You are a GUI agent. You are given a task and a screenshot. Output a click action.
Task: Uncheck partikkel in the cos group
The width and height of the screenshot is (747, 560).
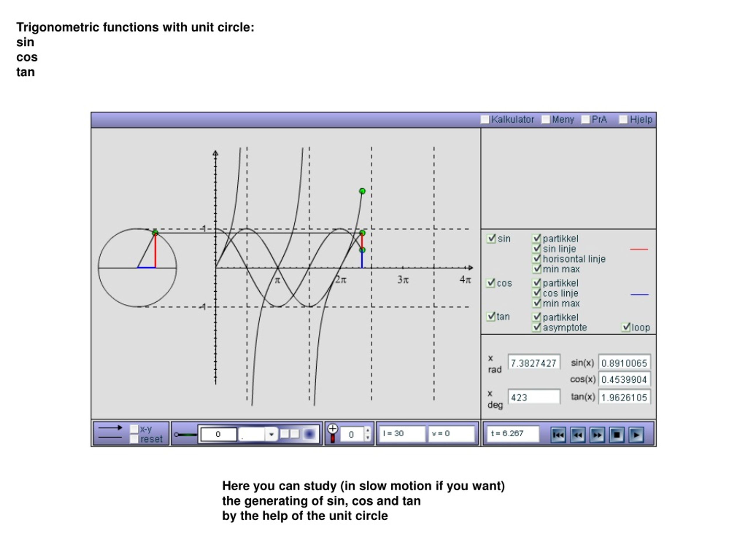536,283
